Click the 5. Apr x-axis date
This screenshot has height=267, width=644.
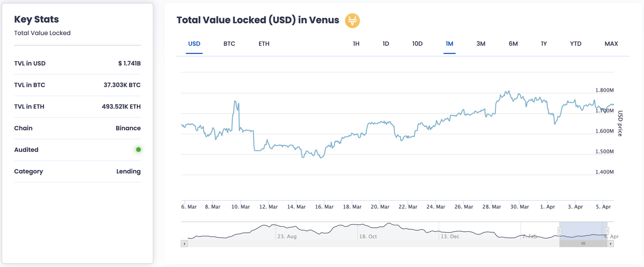pos(603,207)
